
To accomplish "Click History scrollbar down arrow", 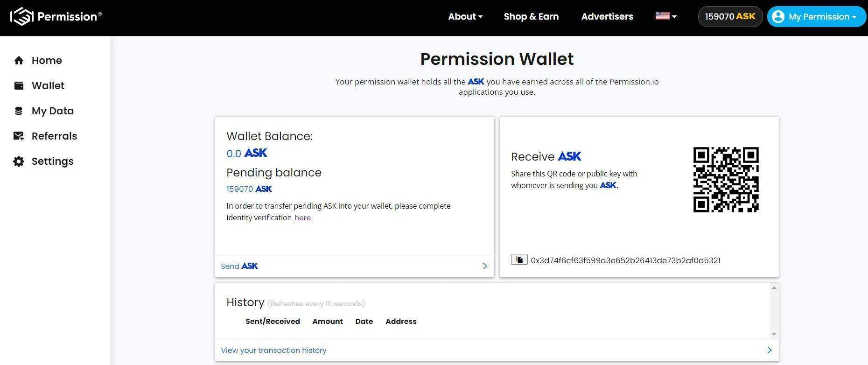I will coord(774,334).
